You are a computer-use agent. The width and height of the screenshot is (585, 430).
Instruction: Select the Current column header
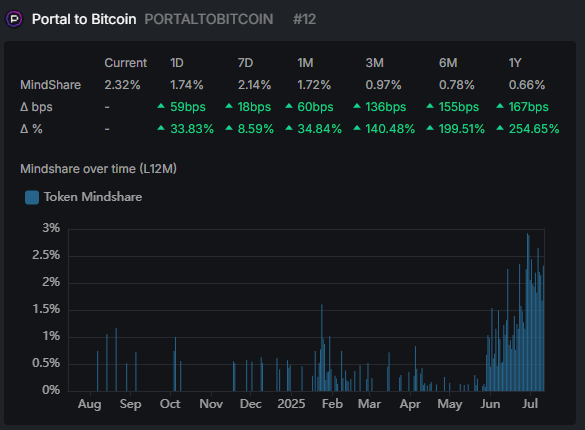[x=126, y=63]
